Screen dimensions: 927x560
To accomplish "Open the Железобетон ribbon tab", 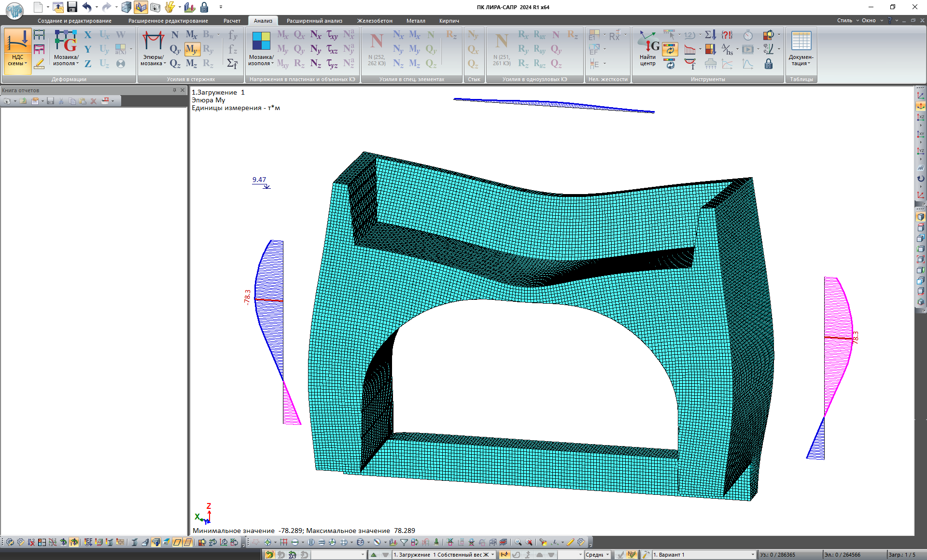I will (x=375, y=21).
